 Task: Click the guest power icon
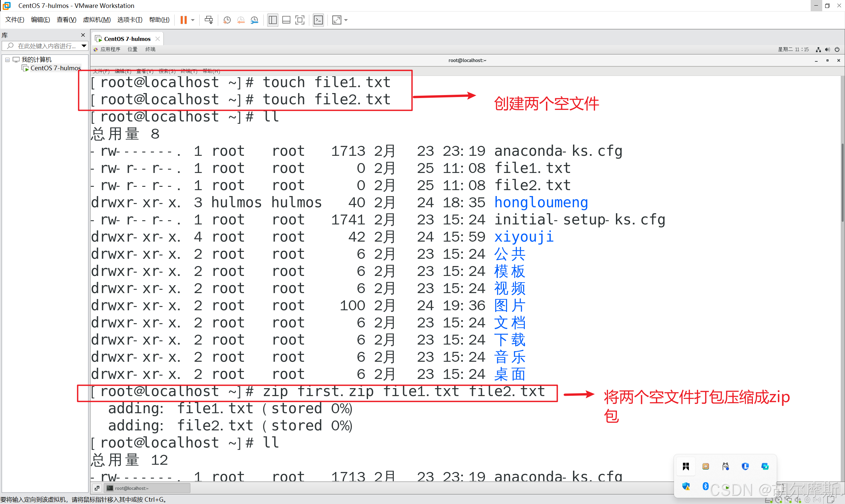click(x=837, y=50)
